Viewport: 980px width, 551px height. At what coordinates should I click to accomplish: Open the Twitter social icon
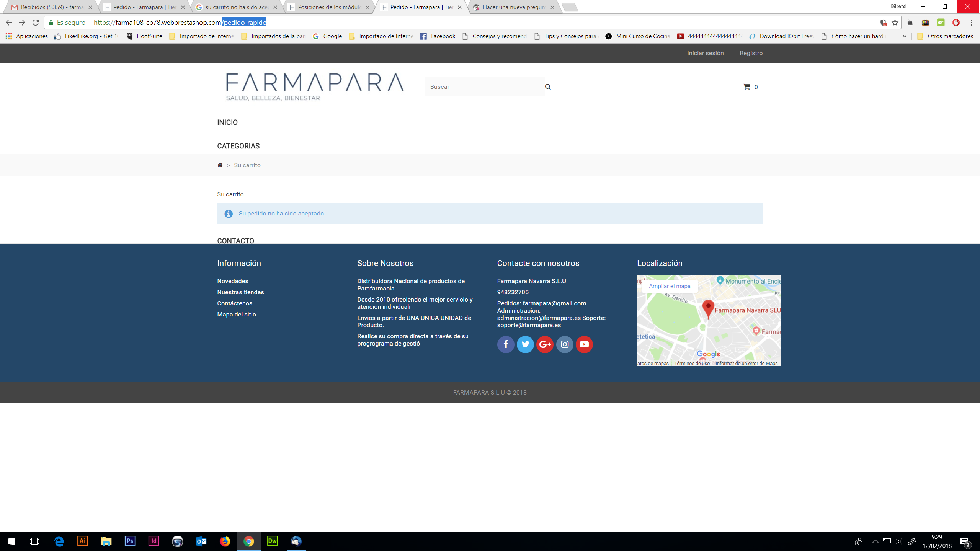pos(525,344)
